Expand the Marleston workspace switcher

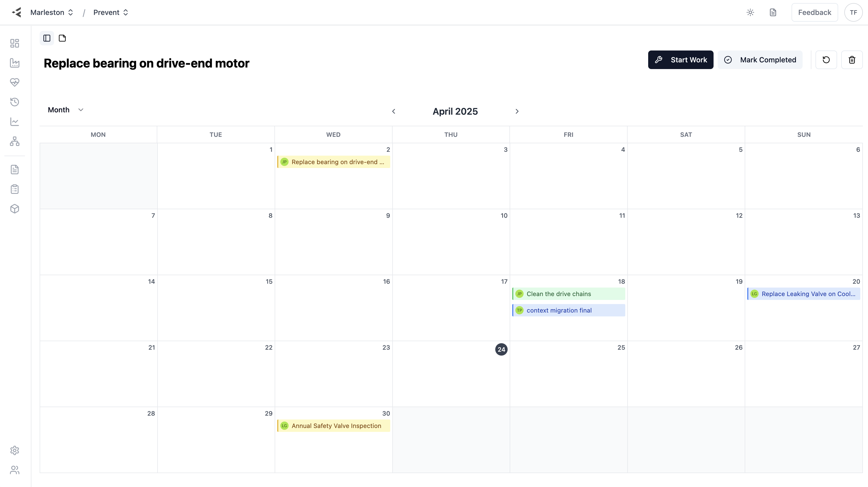pyautogui.click(x=52, y=12)
